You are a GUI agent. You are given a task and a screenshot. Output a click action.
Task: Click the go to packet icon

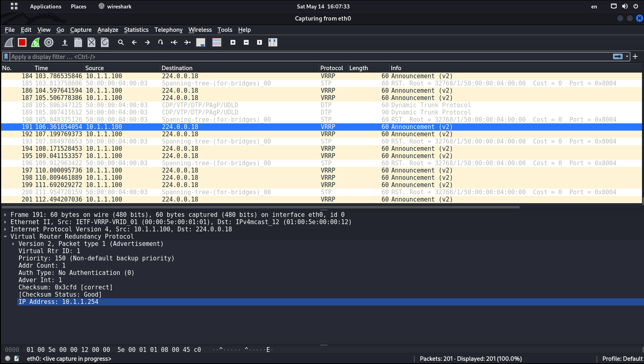point(160,42)
